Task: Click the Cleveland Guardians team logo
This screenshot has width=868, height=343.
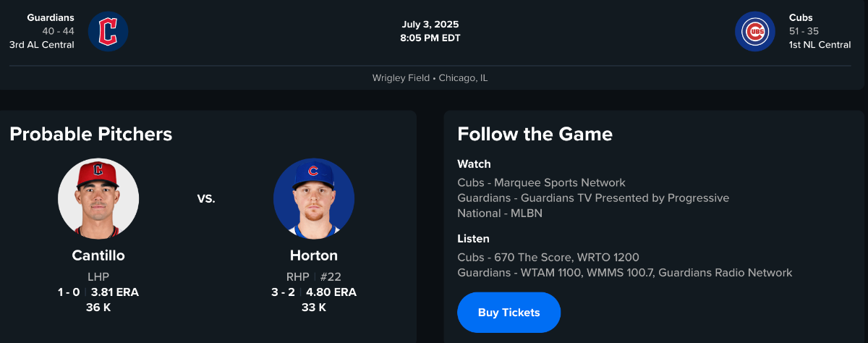Action: (x=109, y=31)
